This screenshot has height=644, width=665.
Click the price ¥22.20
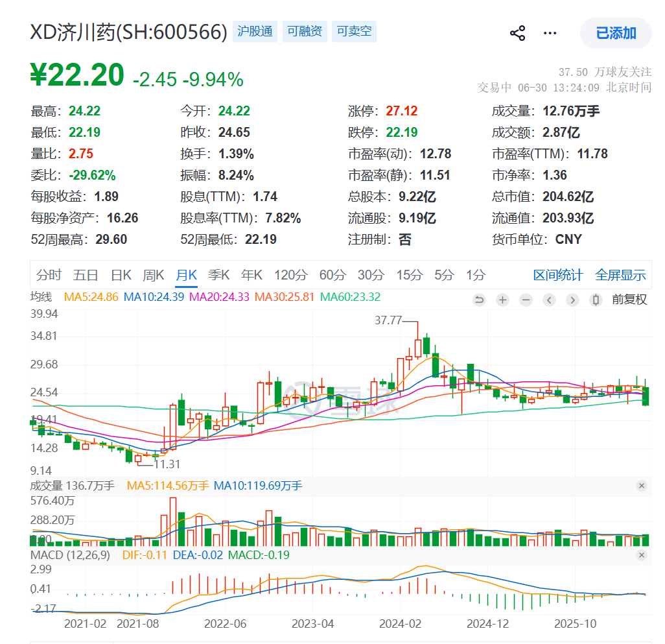(77, 75)
